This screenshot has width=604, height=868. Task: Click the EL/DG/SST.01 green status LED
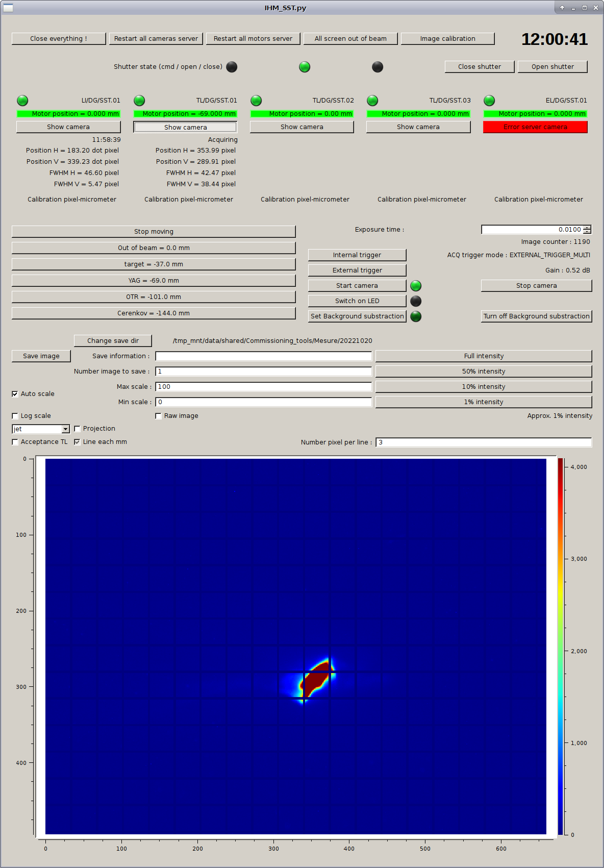pyautogui.click(x=489, y=101)
